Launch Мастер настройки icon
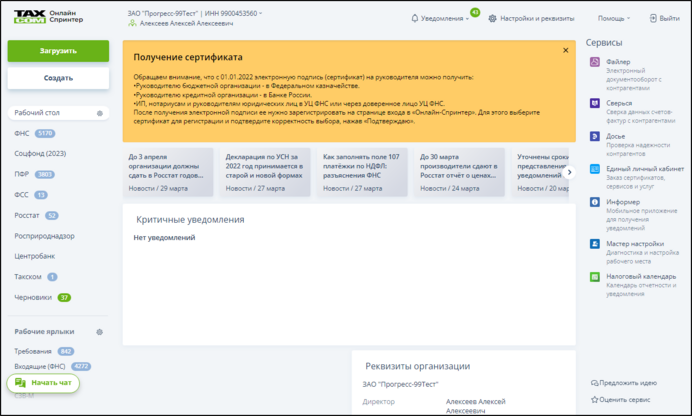 pos(595,242)
